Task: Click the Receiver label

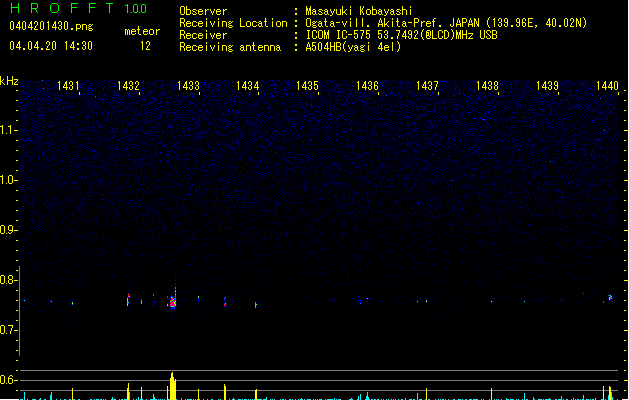Action: click(x=203, y=35)
